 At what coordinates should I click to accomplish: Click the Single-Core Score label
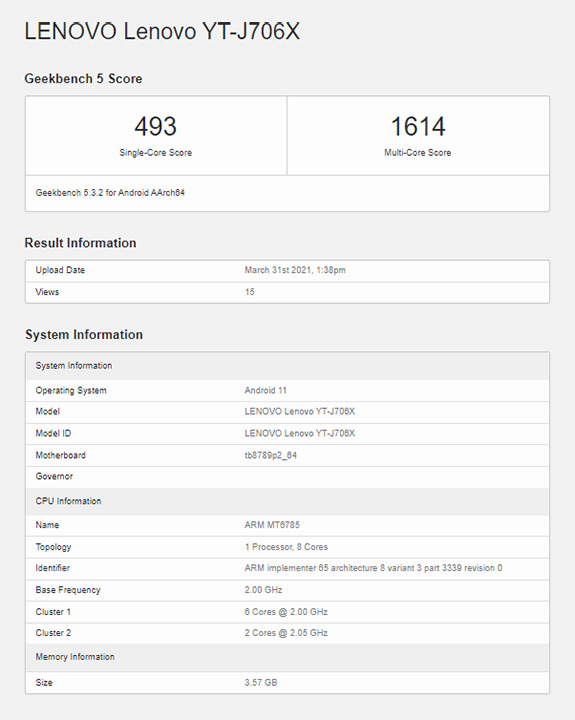coord(156,153)
